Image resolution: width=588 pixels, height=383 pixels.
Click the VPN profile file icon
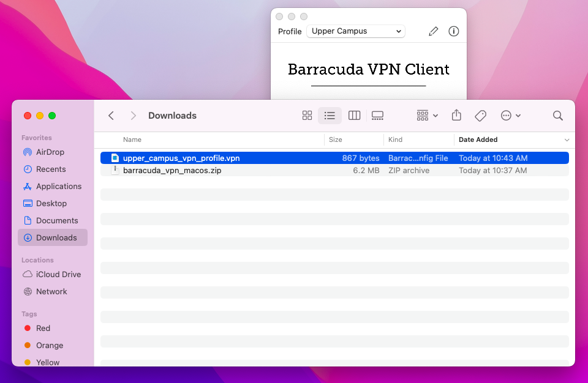(x=115, y=158)
